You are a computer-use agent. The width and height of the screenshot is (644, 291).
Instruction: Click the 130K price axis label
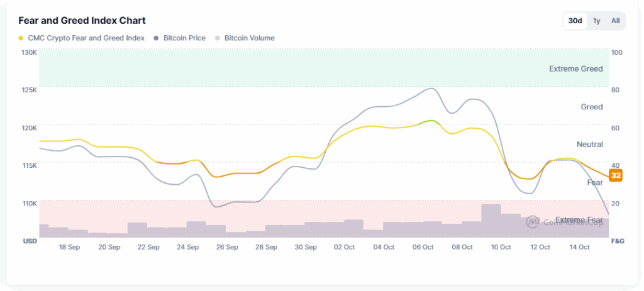[x=29, y=52]
